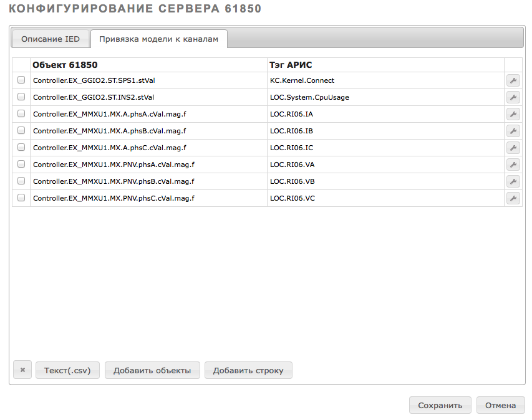Click the delete (x) icon button
532x420 pixels.
[22, 370]
